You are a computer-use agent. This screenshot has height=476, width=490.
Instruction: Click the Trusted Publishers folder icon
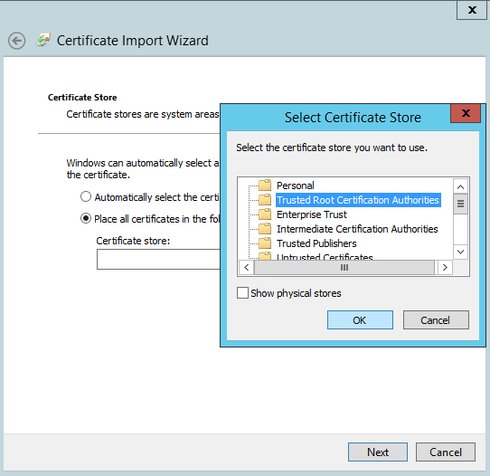[265, 243]
